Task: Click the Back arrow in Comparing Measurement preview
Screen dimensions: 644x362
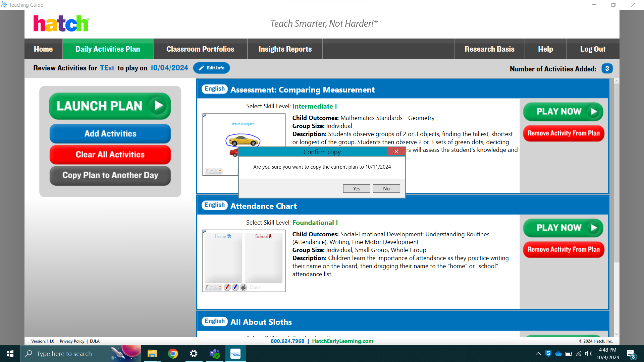Action: click(x=216, y=170)
